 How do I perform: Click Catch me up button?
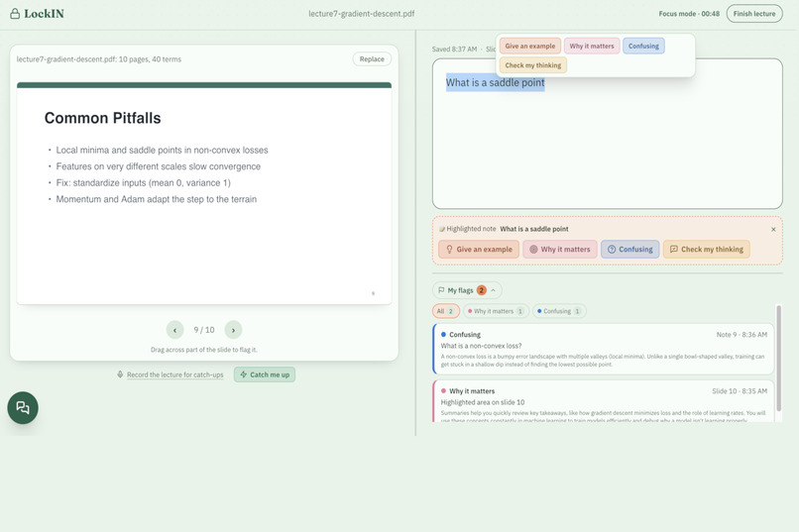tap(265, 374)
